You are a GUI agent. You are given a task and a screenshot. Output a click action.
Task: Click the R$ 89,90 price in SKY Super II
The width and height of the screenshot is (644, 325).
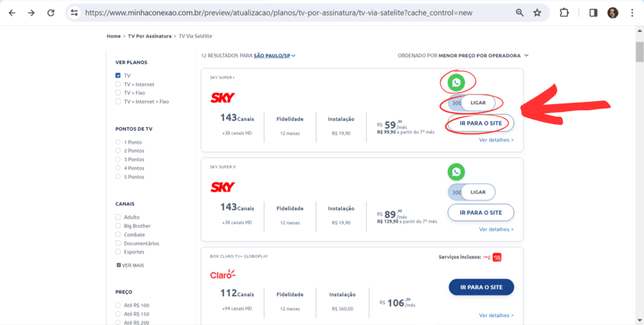[392, 215]
